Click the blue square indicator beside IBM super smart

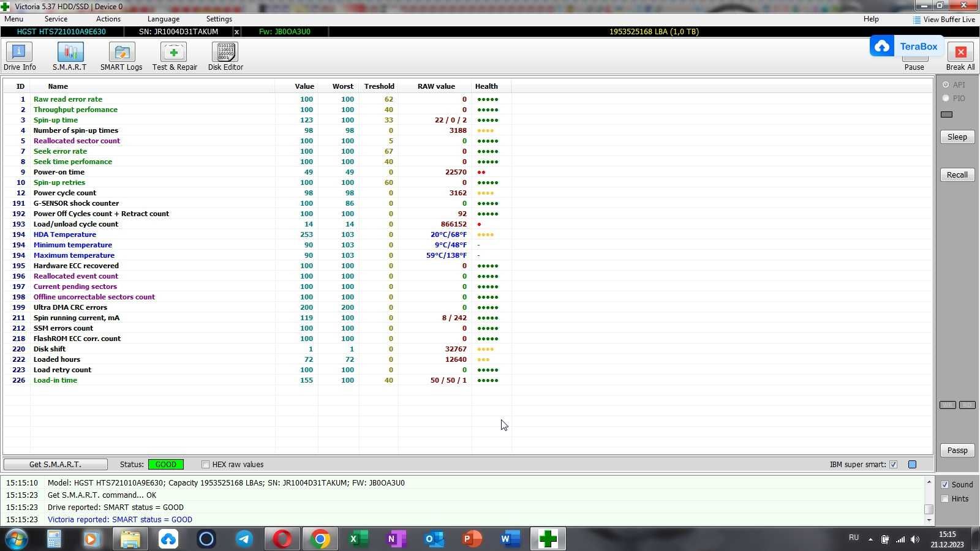[912, 465]
